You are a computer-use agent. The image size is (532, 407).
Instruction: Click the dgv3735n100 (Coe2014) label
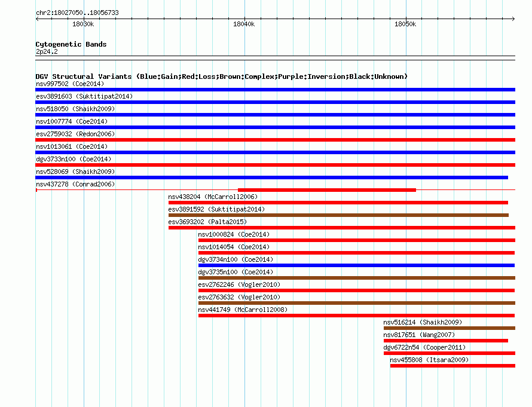[x=236, y=272]
